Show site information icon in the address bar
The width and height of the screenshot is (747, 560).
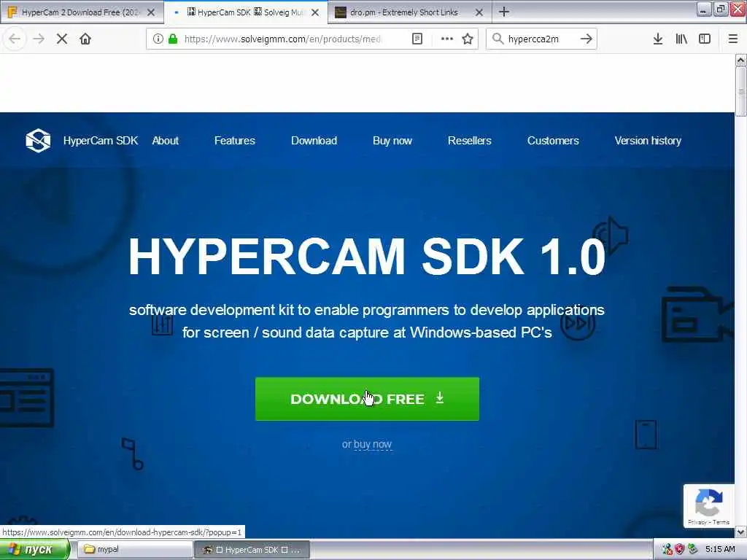(x=158, y=39)
